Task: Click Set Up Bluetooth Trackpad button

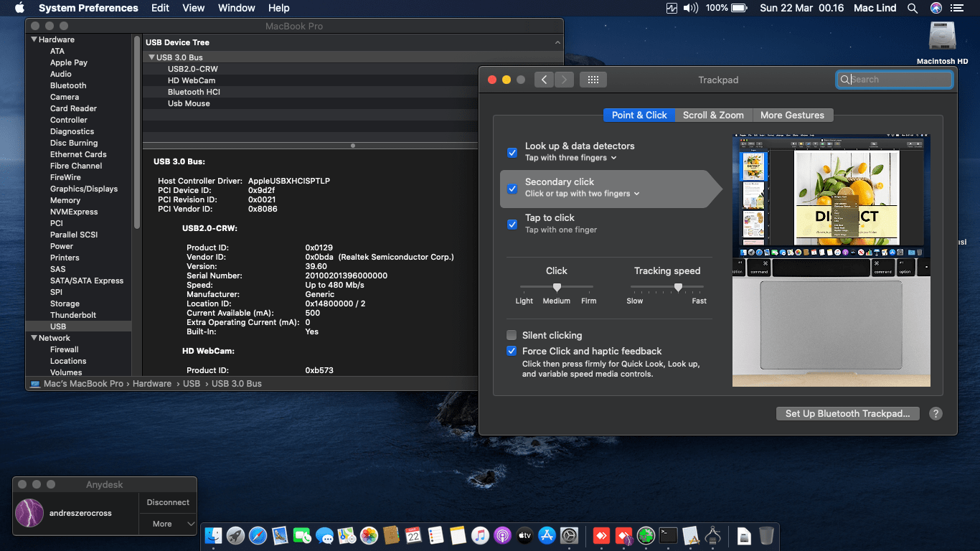Action: click(847, 413)
